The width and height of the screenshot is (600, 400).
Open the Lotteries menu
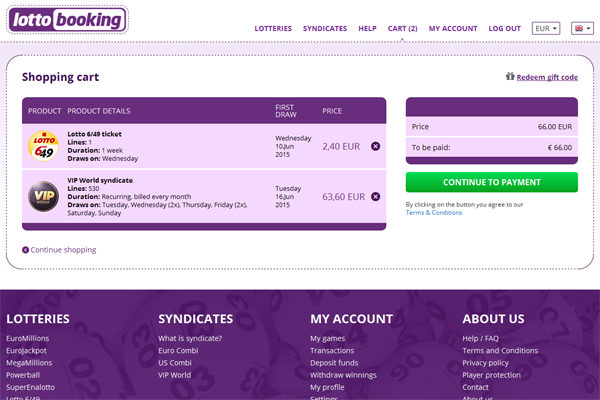coord(273,29)
